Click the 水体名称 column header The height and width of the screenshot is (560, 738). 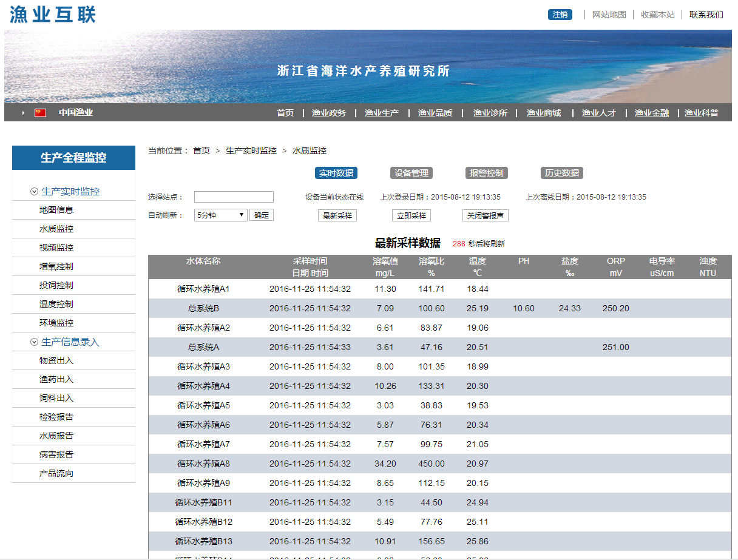pos(203,261)
